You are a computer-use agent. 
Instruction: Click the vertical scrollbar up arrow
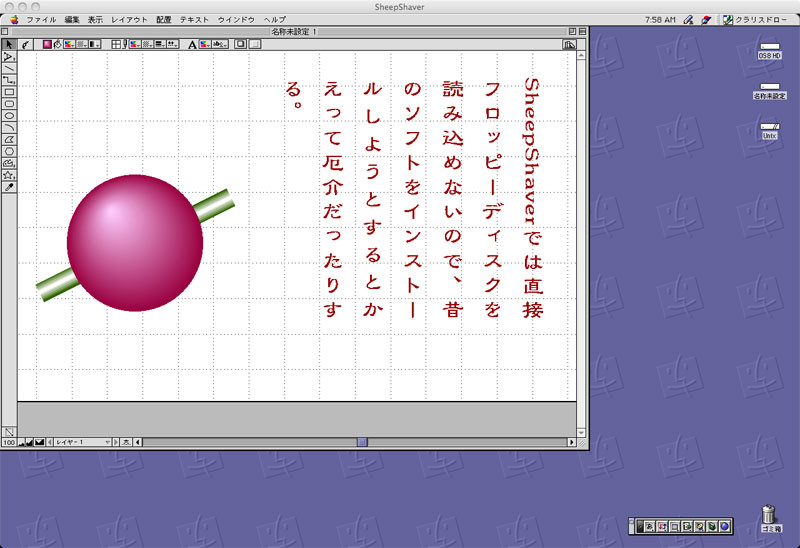pyautogui.click(x=581, y=55)
